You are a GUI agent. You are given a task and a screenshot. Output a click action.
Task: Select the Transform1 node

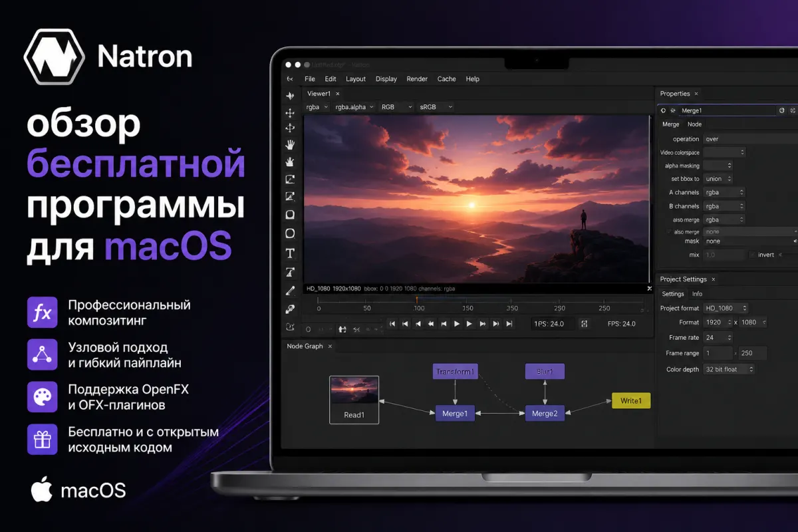(455, 372)
